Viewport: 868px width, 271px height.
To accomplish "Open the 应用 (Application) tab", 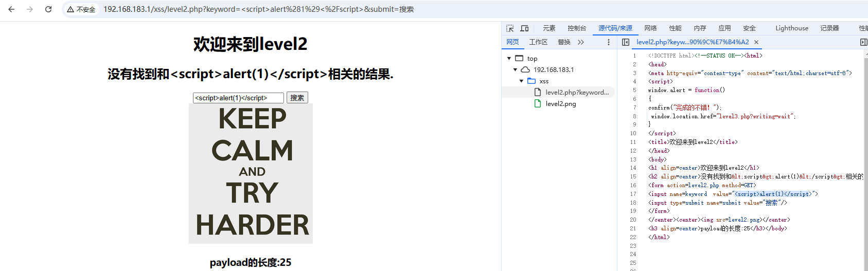I will (x=724, y=28).
